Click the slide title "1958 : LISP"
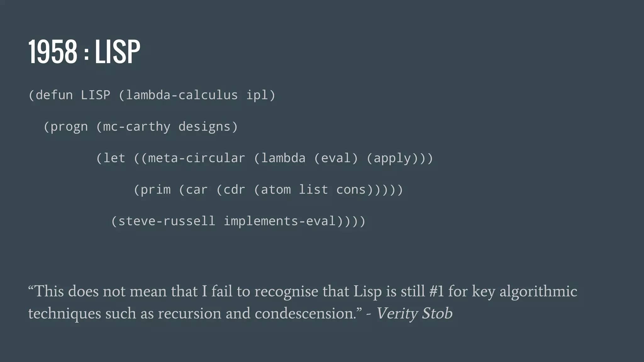The width and height of the screenshot is (644, 362). pos(84,52)
